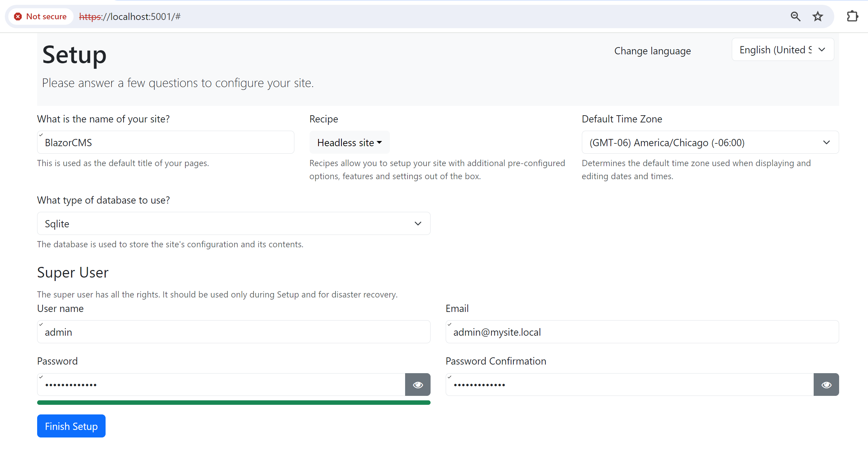Open the Sqlite database type dropdown
This screenshot has height=476, width=868.
(x=234, y=224)
